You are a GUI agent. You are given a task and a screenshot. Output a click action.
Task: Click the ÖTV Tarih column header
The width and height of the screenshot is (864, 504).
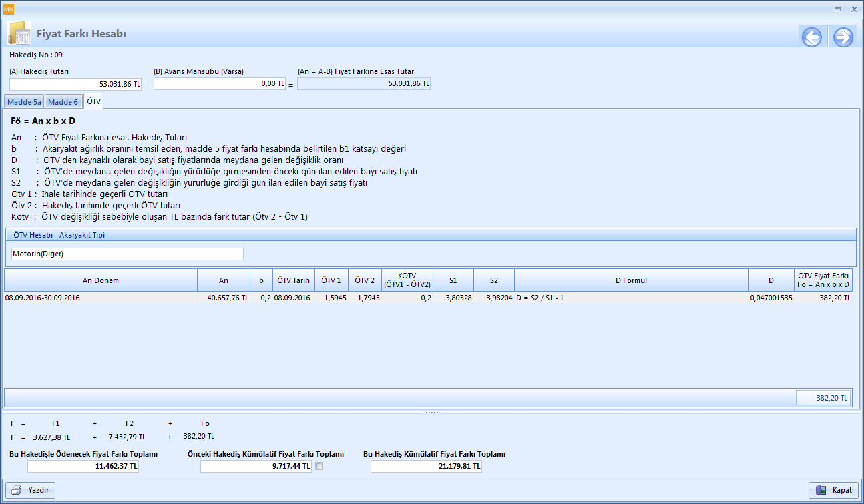pyautogui.click(x=293, y=281)
